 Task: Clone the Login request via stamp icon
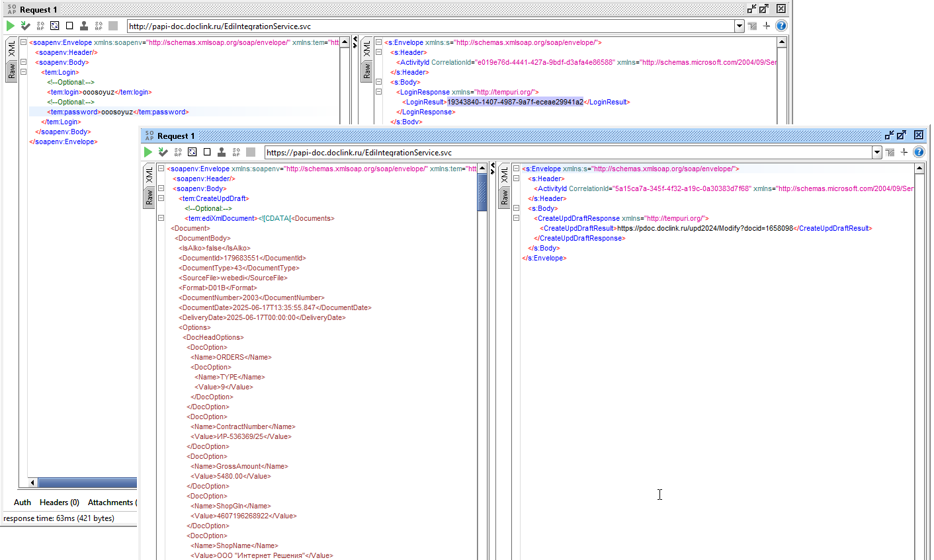click(84, 26)
